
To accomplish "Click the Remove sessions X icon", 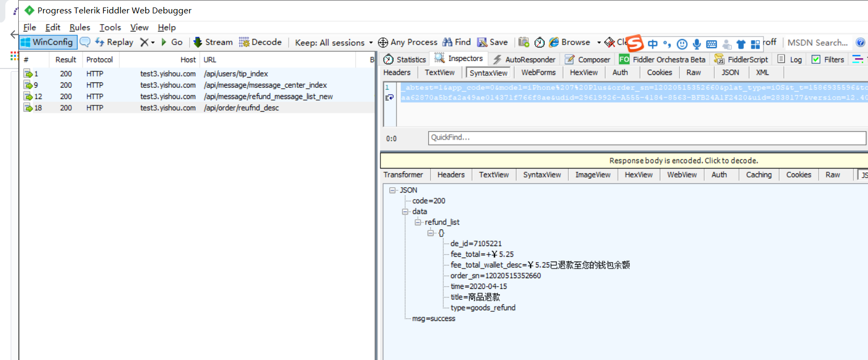I will coord(144,42).
